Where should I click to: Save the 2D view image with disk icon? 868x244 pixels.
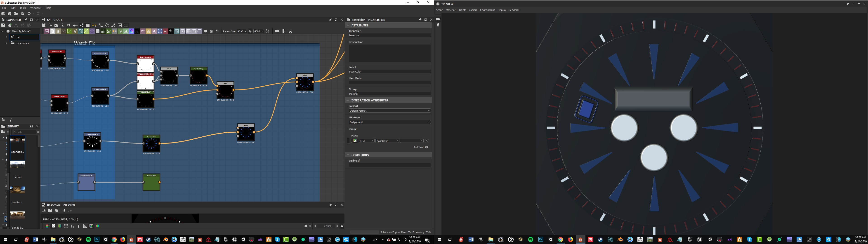(50, 211)
